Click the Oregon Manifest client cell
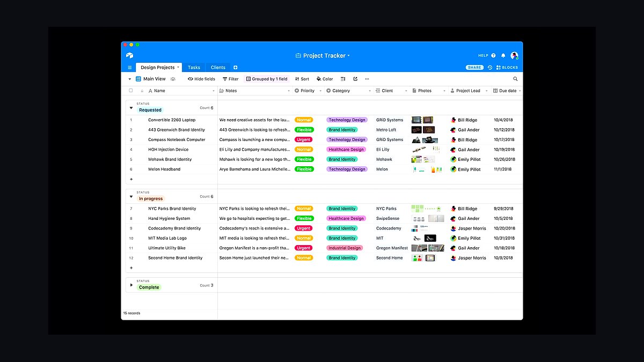The width and height of the screenshot is (644, 362). pyautogui.click(x=392, y=248)
